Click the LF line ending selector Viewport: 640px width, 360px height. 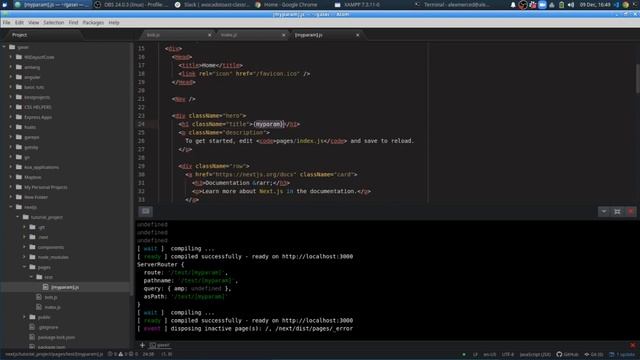[x=475, y=354]
